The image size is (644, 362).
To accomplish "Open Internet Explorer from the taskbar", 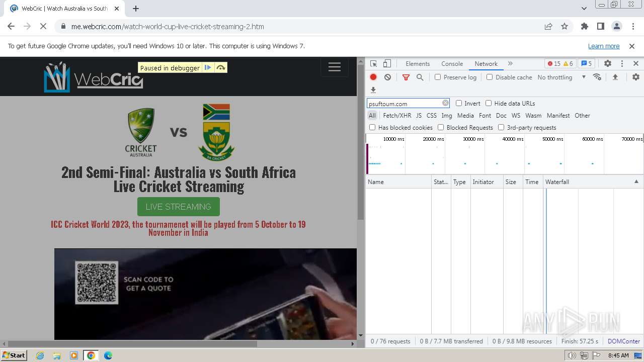I will tap(40, 355).
